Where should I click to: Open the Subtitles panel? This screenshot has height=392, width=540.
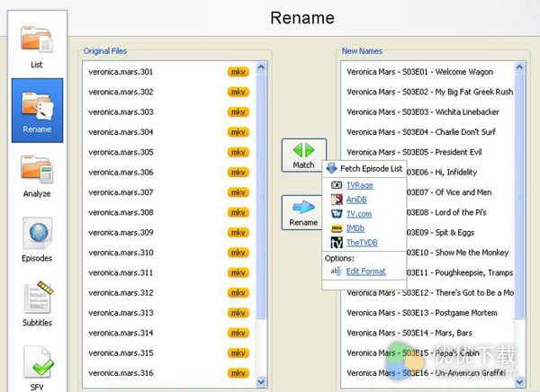click(37, 303)
